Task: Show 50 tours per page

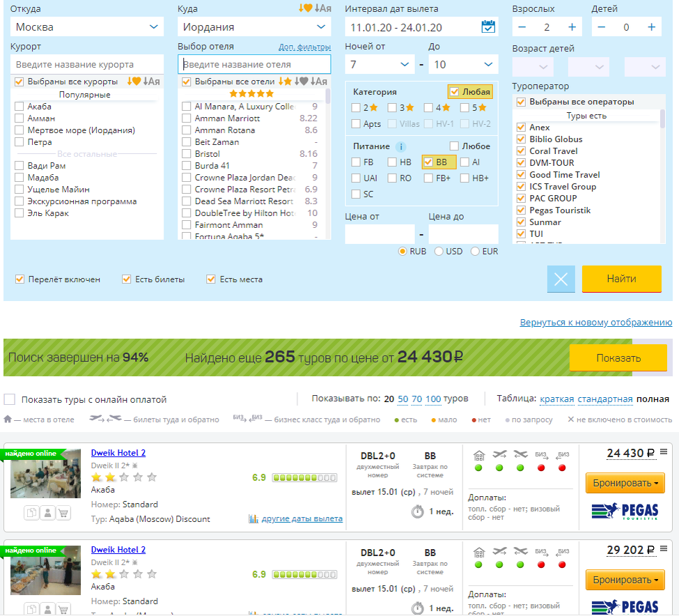Action: tap(403, 399)
